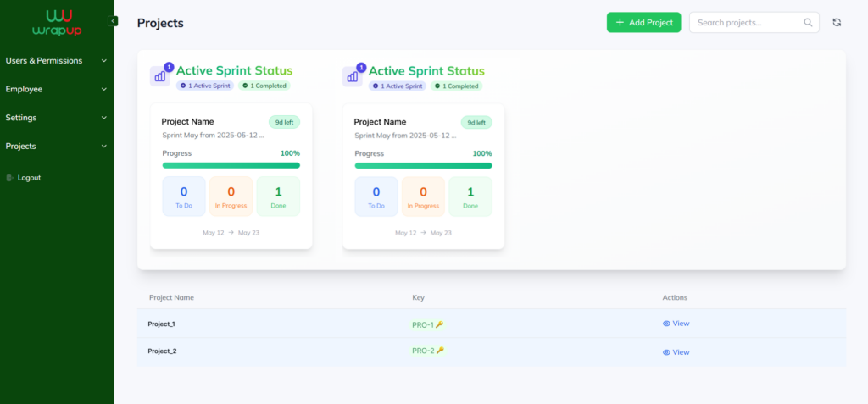Click the key icon next to PRO-2
868x404 pixels.
click(x=440, y=351)
